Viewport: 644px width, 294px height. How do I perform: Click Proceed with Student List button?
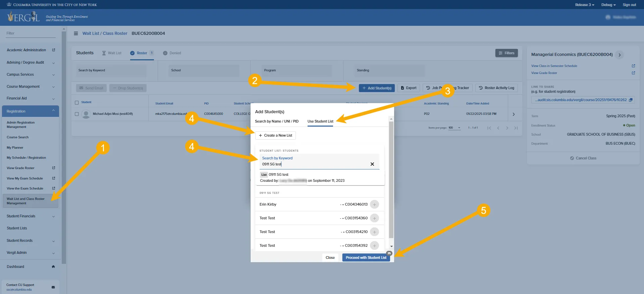pyautogui.click(x=366, y=258)
